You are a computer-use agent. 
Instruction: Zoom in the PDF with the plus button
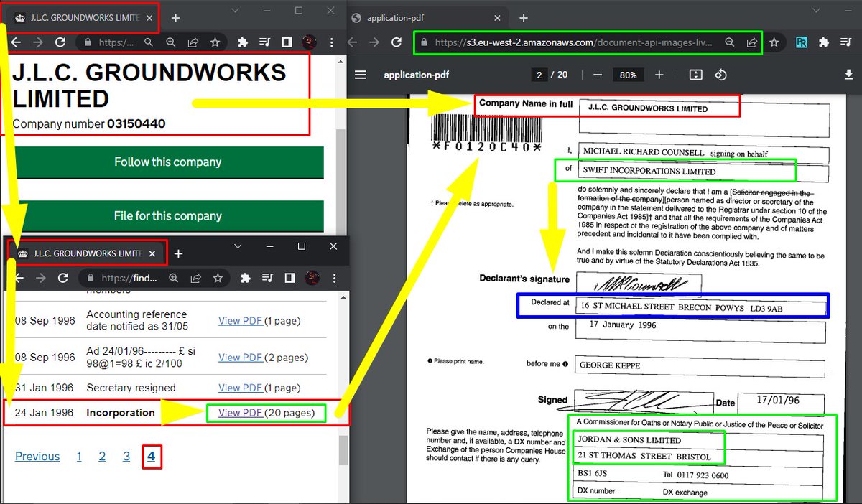pyautogui.click(x=659, y=75)
